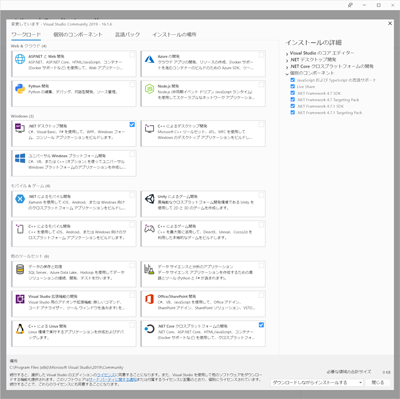Screen dimensions: 400x399
Task: Uncheck the .NET Framework 4.7.1 Targeting Pack checkbox
Action: click(x=293, y=112)
